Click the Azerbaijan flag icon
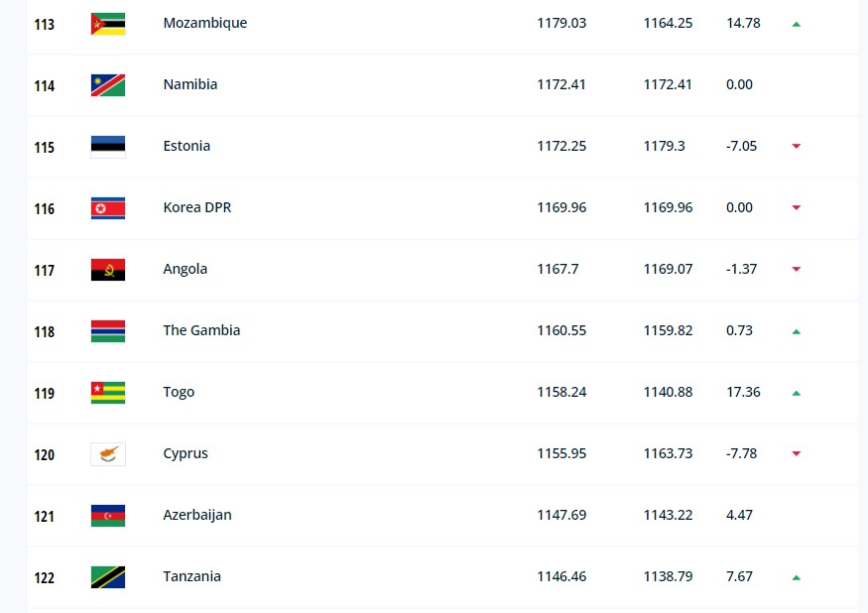 click(x=108, y=516)
